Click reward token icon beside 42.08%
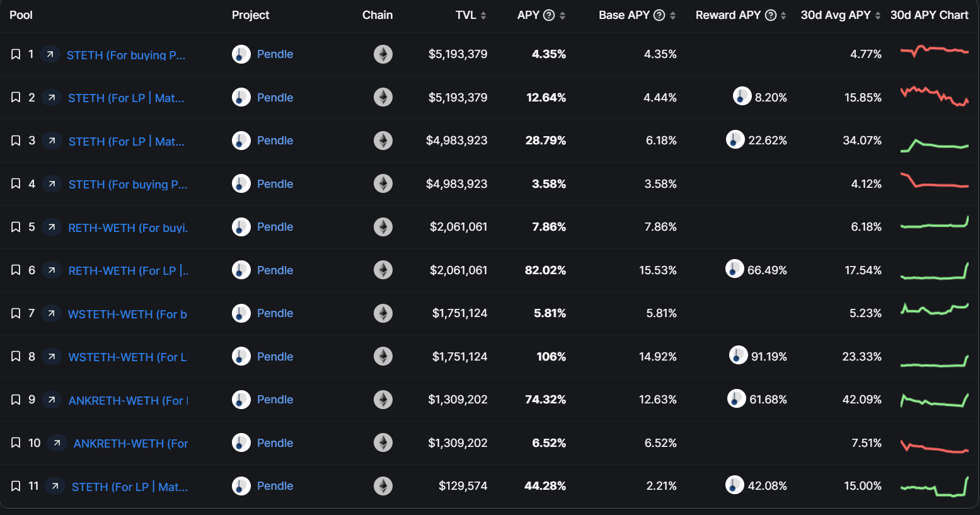980x515 pixels. point(735,484)
